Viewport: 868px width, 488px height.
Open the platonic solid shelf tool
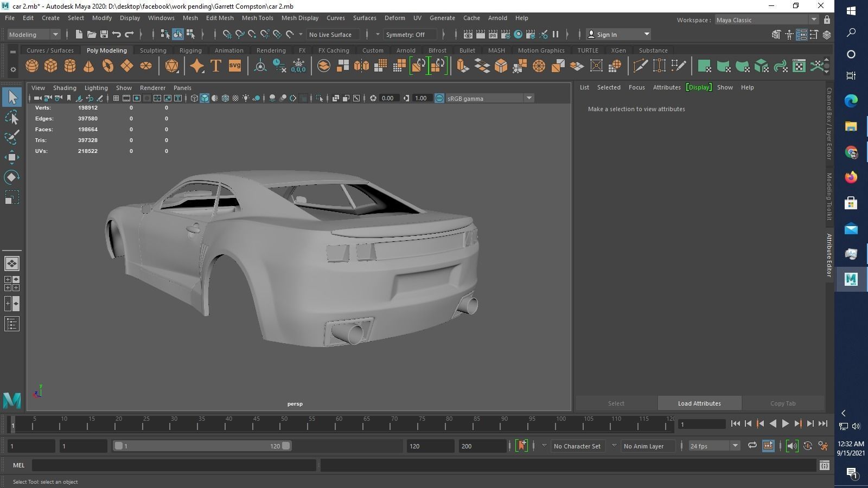click(x=172, y=66)
